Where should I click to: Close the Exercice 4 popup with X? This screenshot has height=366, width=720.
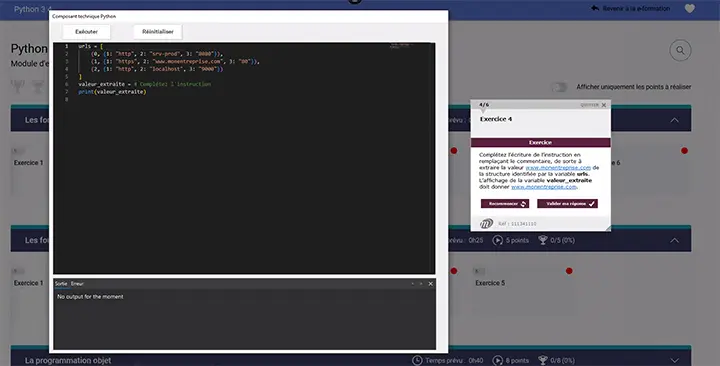click(604, 105)
